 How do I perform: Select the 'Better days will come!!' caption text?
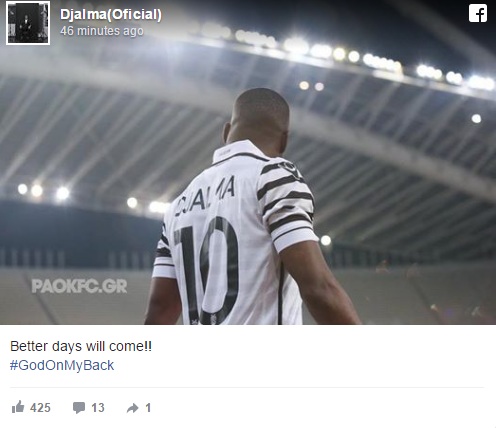(x=81, y=346)
